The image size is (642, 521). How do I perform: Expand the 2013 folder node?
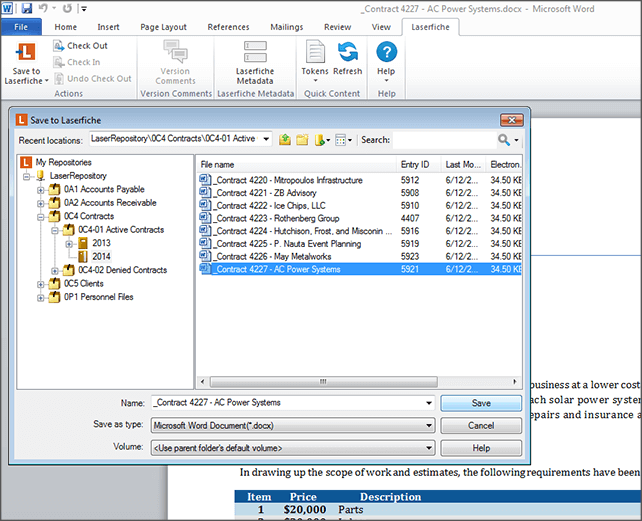coord(69,244)
